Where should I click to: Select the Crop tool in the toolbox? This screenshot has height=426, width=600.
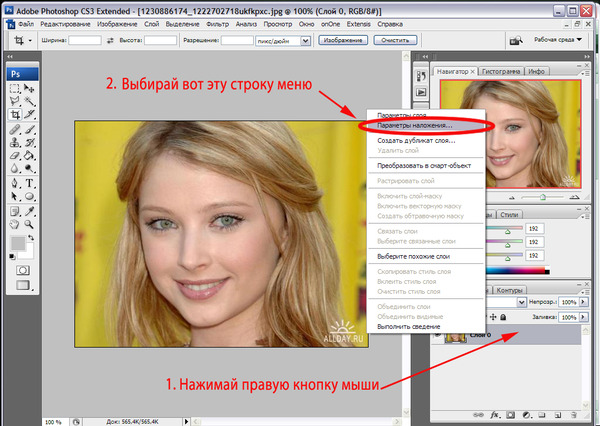coord(15,114)
